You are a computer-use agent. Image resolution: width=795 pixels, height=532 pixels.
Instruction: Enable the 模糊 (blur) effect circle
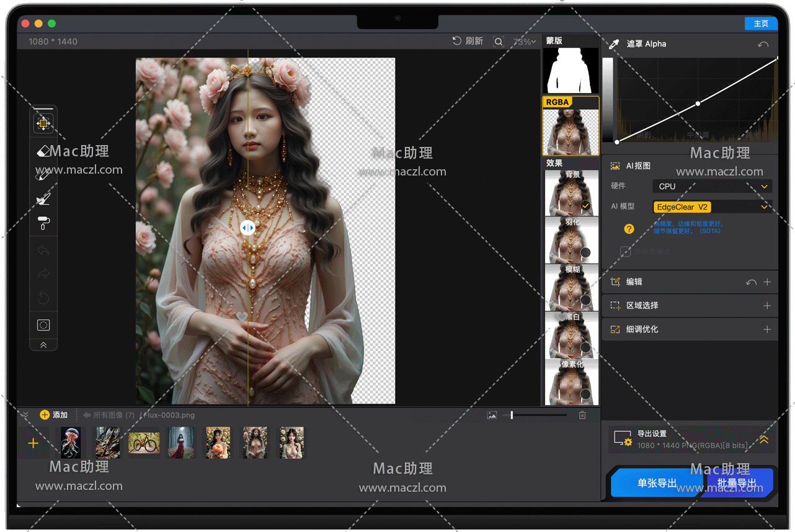(x=585, y=300)
